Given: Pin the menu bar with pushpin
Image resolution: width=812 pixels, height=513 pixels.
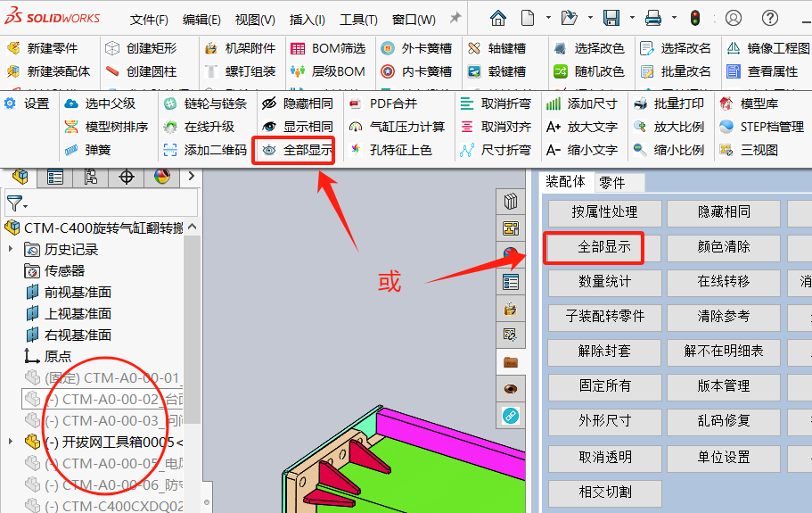Looking at the screenshot, I should (455, 18).
